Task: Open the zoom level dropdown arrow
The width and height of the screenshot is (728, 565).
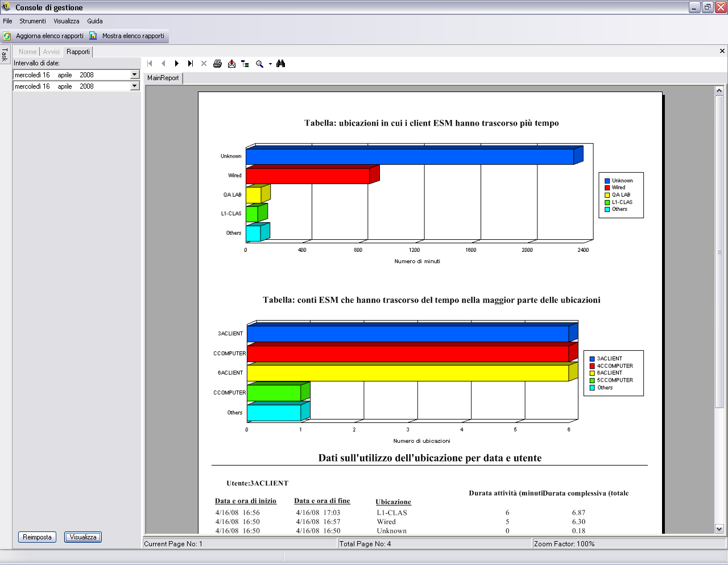Action: tap(270, 64)
